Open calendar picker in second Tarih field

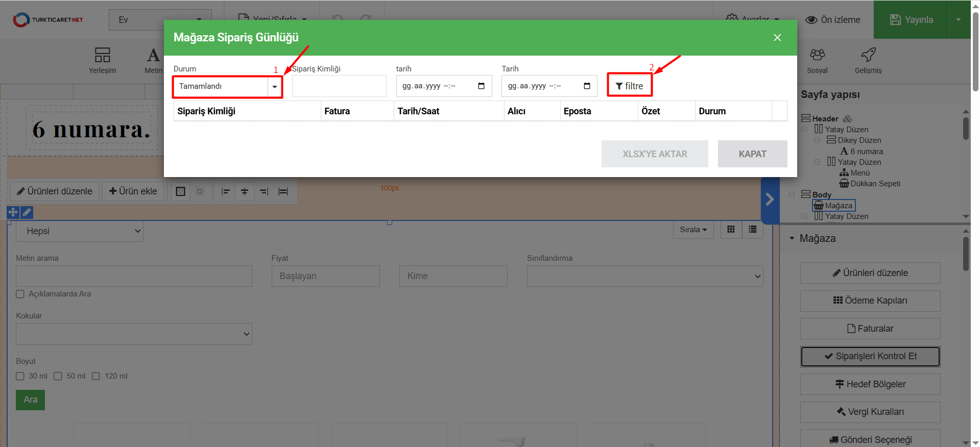pyautogui.click(x=587, y=86)
